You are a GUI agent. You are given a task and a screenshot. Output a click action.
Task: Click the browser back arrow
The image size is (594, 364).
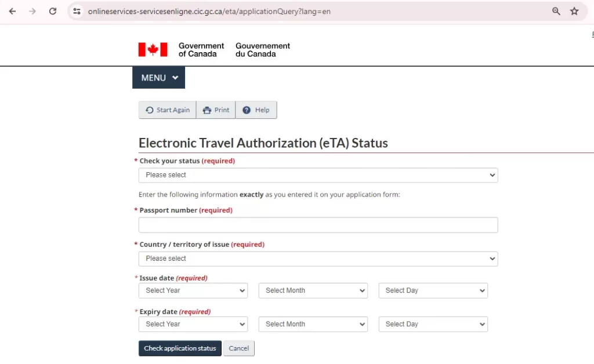(x=12, y=11)
